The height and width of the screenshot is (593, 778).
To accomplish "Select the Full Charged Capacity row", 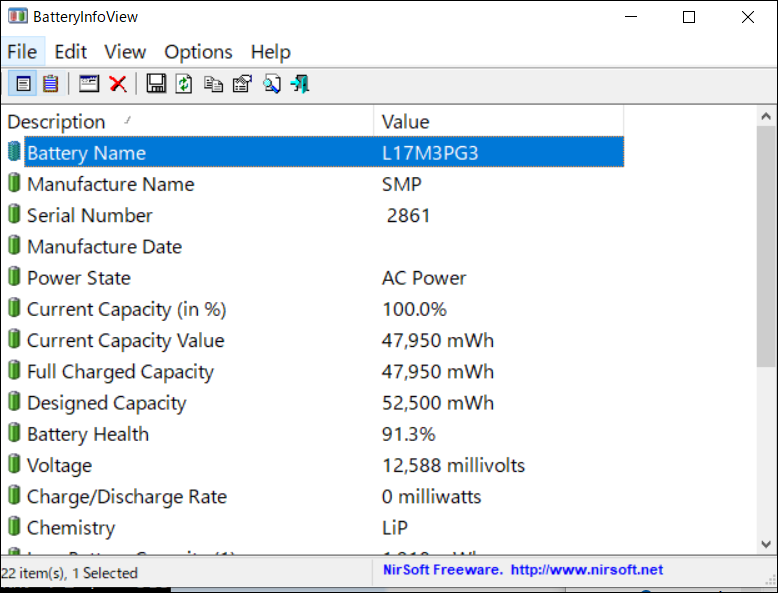I will tap(316, 372).
